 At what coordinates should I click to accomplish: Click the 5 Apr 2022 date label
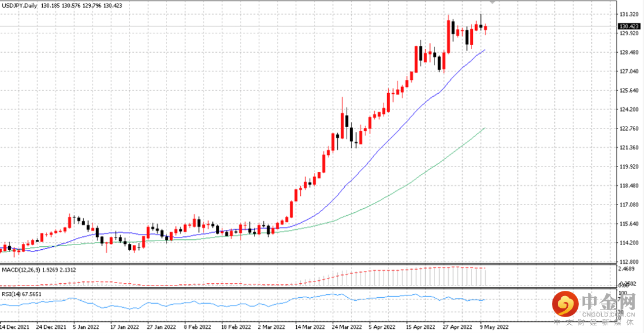point(383,327)
